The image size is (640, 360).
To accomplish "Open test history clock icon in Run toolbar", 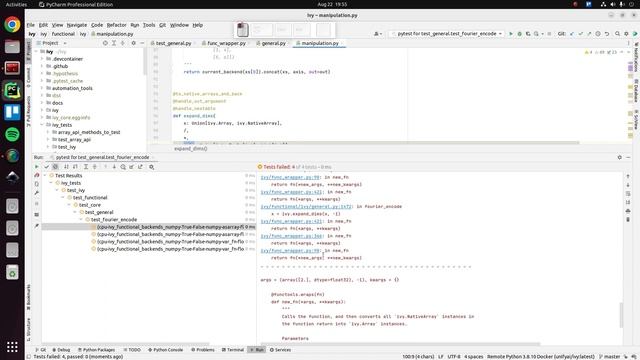I will click(123, 167).
